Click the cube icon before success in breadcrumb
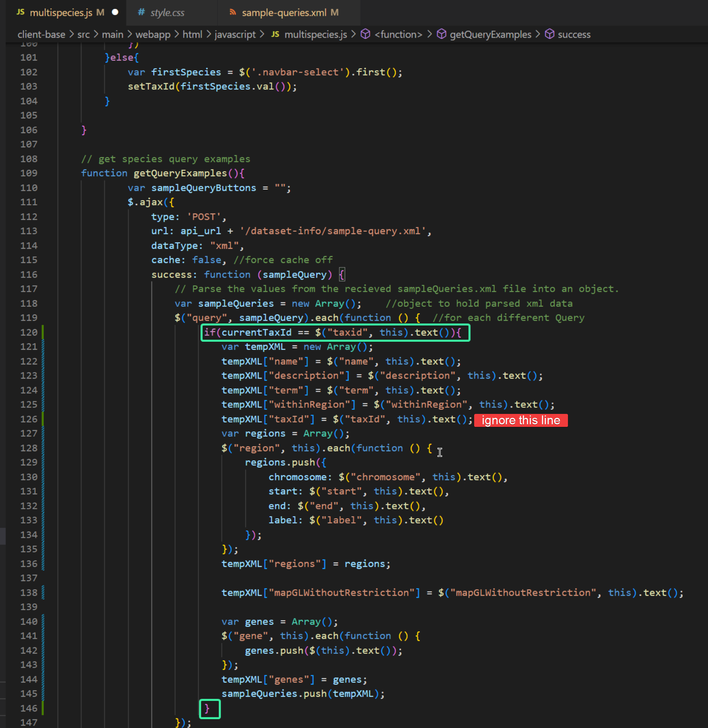Viewport: 708px width, 728px height. click(549, 34)
